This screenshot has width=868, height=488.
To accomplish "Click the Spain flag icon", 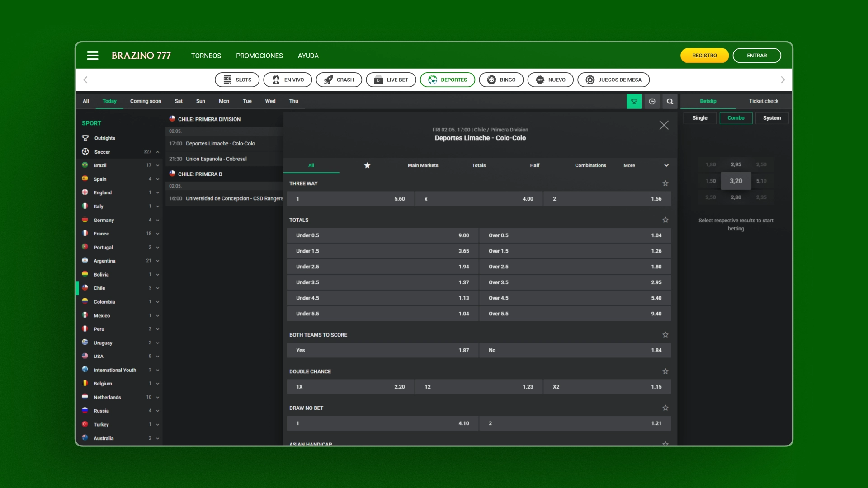I will coord(85,178).
